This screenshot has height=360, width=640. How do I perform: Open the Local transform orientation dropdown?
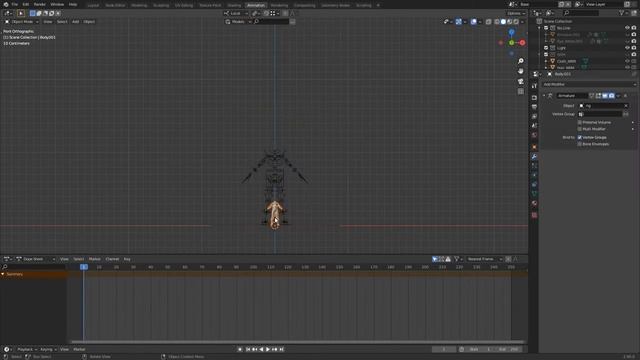coord(236,13)
